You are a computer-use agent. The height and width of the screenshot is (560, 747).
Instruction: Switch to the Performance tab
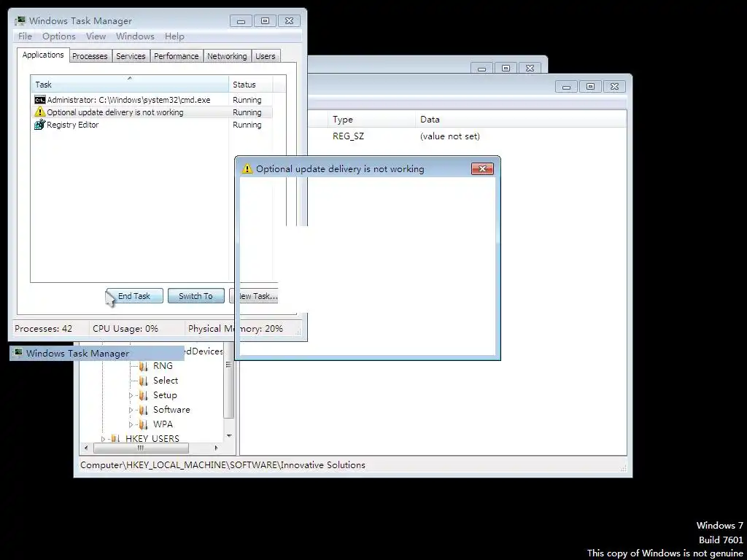tap(176, 56)
